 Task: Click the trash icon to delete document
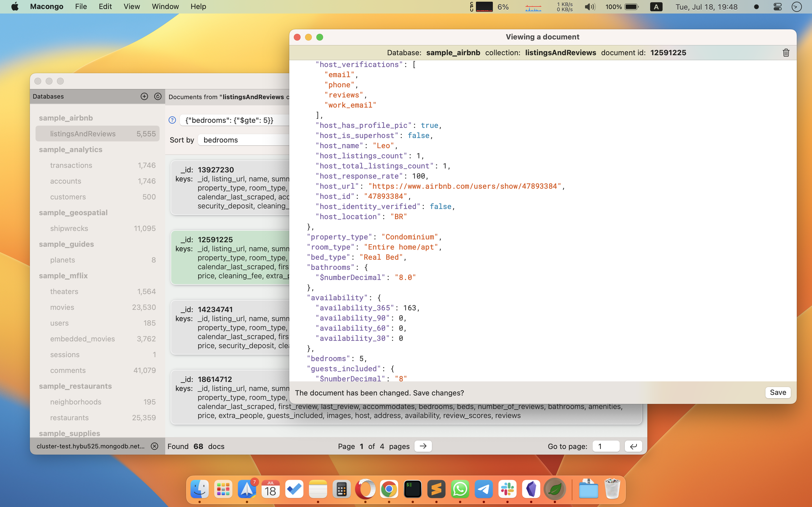(785, 53)
